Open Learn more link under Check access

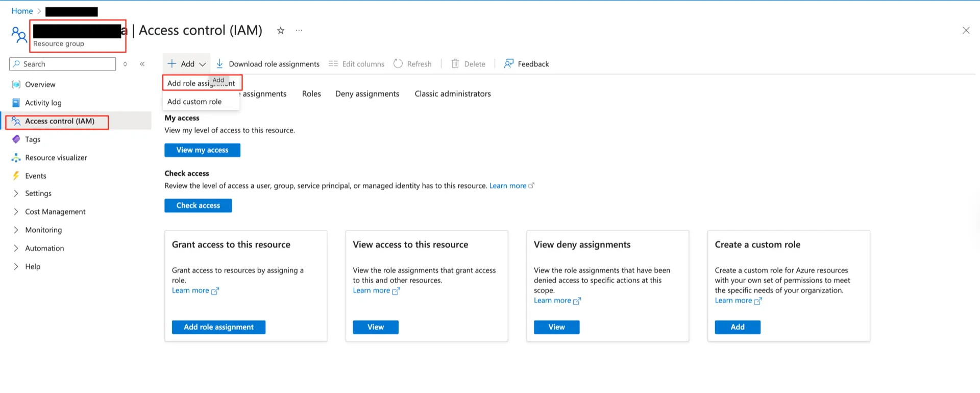click(x=508, y=186)
